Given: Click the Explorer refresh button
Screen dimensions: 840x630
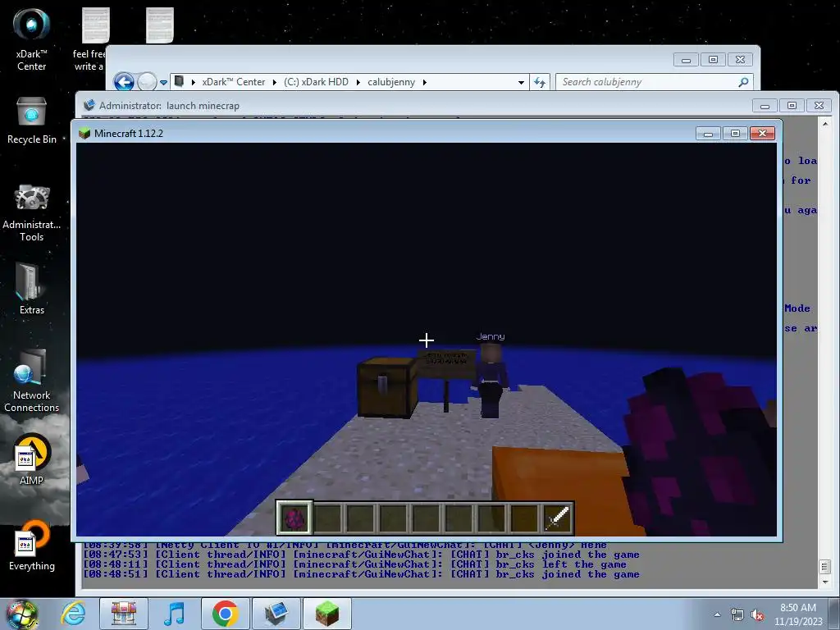Looking at the screenshot, I should click(540, 82).
